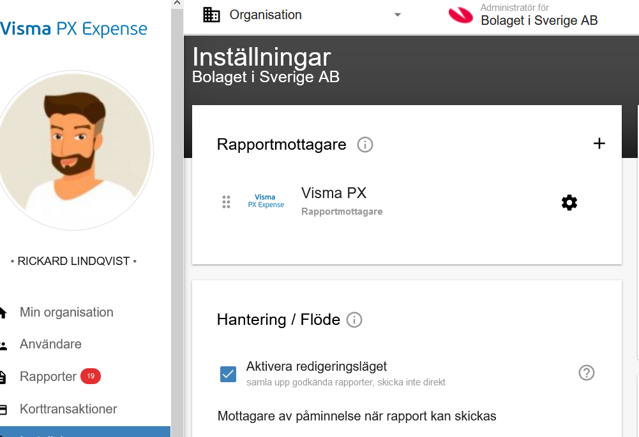The width and height of the screenshot is (639, 437).
Task: Click the help question mark for redigeringsläget
Action: point(587,372)
